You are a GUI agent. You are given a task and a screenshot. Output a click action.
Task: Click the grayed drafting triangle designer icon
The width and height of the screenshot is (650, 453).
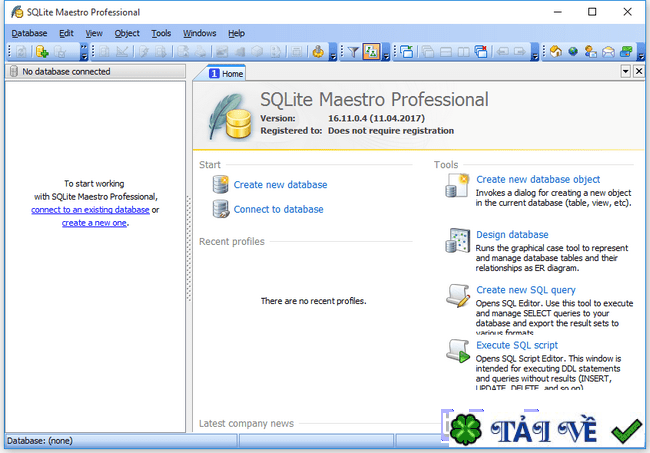click(x=122, y=52)
